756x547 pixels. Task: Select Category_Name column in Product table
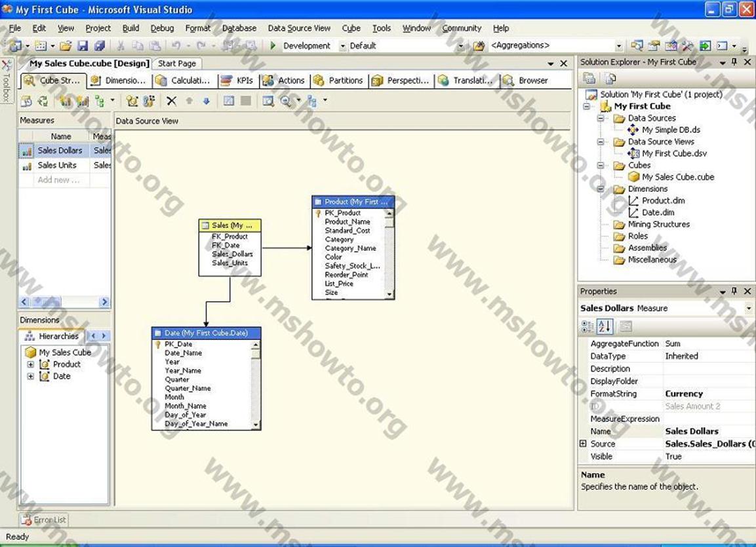point(350,248)
